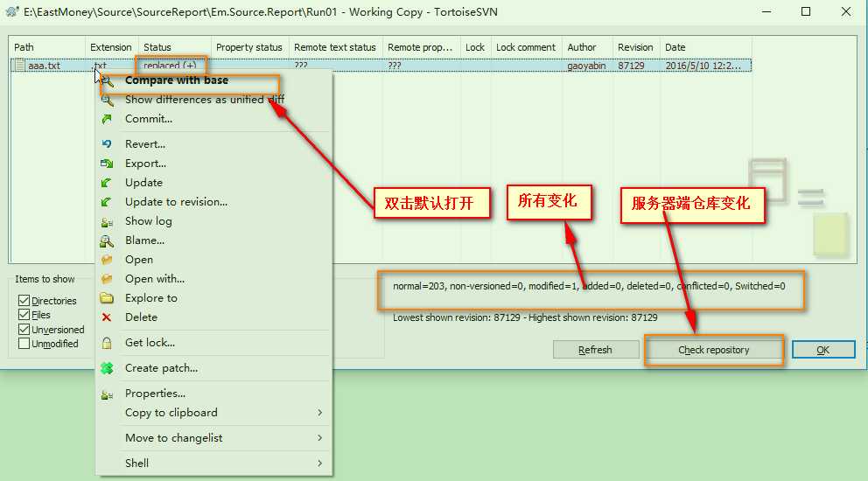Expand the Copy to clipboard submenu arrow
The image size is (868, 481).
pyautogui.click(x=320, y=413)
